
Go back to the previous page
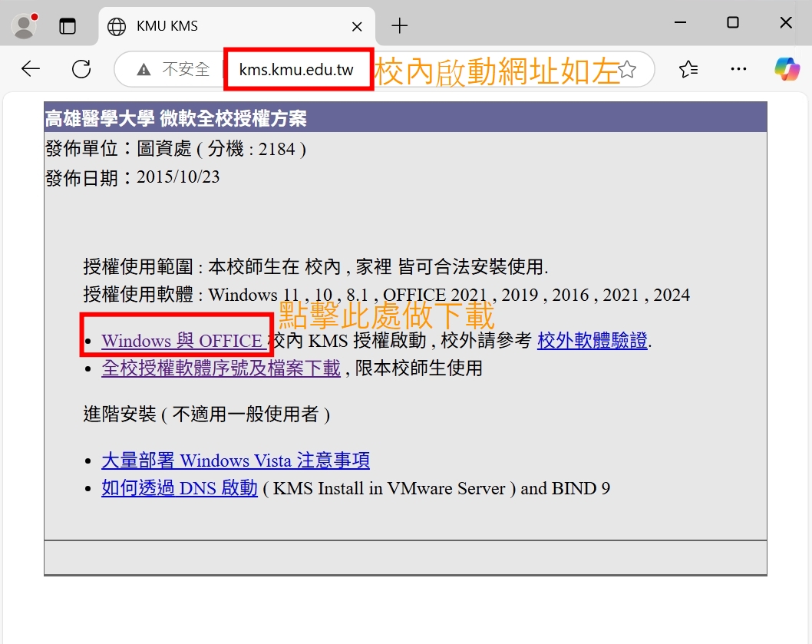(x=31, y=68)
